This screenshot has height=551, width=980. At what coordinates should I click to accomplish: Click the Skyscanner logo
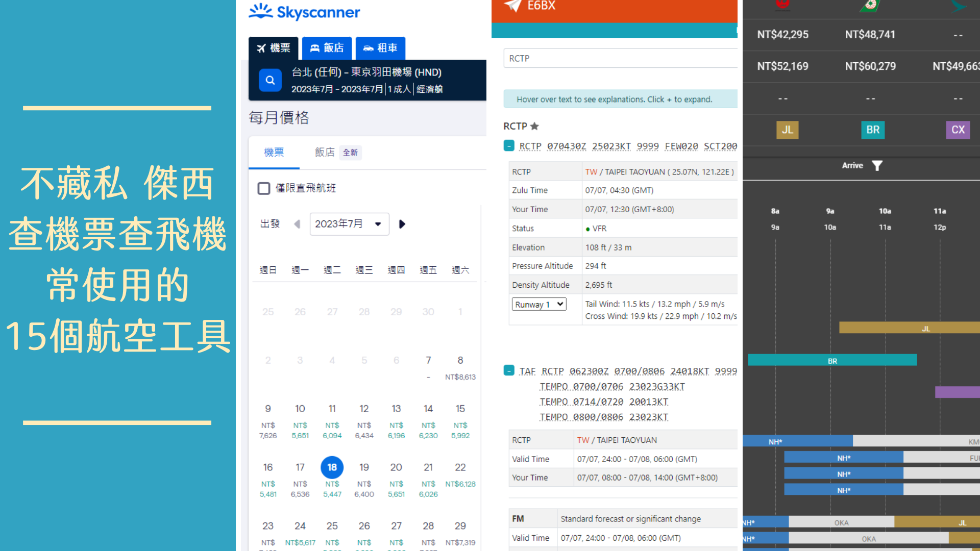[x=304, y=12]
